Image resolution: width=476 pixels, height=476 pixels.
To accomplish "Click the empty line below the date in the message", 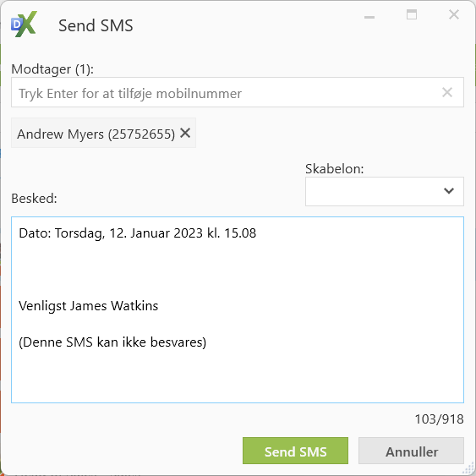I will [238, 251].
